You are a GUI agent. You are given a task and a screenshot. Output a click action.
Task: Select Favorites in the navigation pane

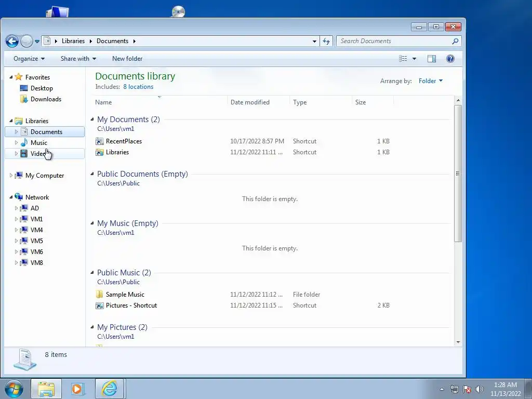click(37, 77)
